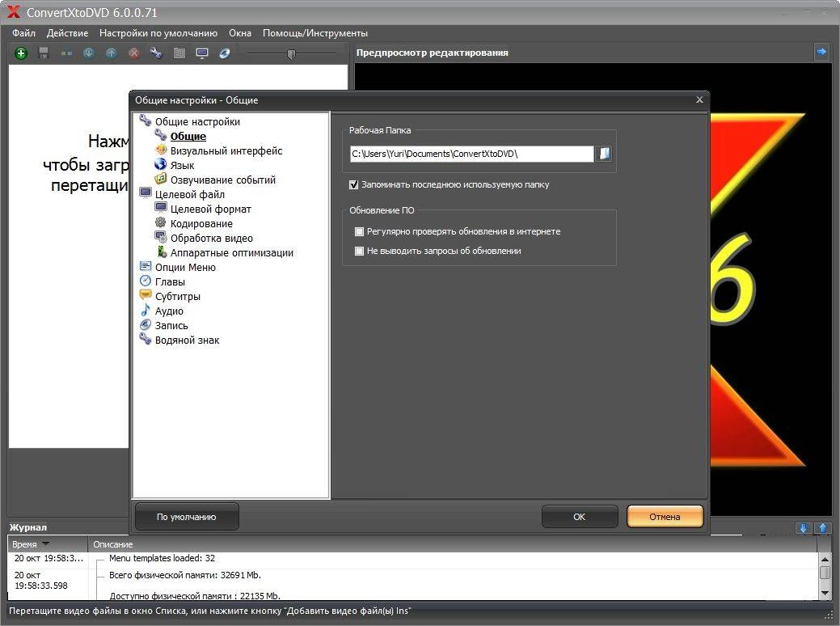Open the Файл menu
Screen dimensions: 840x626
(x=23, y=32)
